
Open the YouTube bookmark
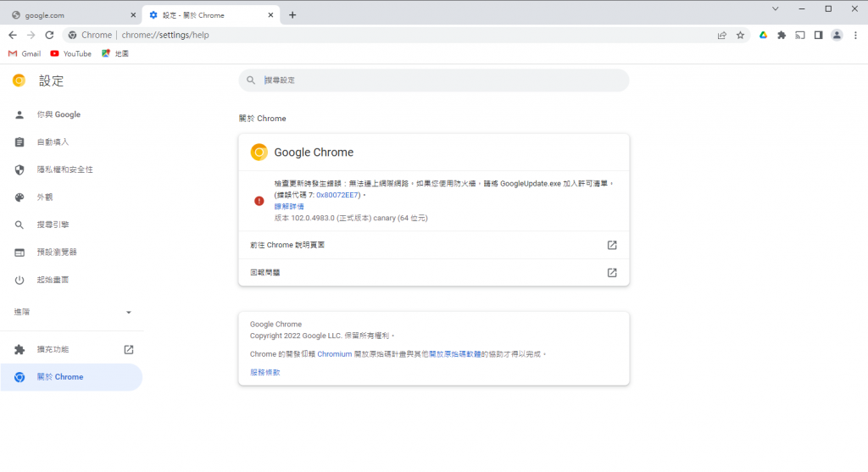70,53
